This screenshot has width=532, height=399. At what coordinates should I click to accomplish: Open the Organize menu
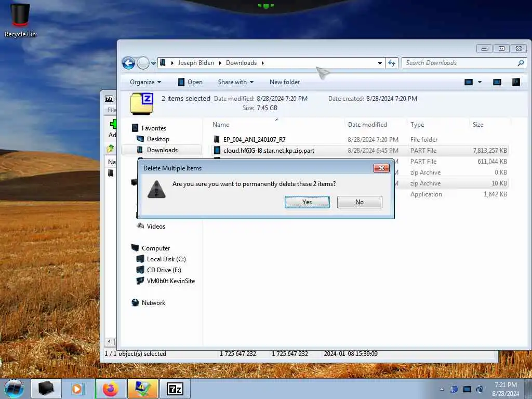click(145, 82)
